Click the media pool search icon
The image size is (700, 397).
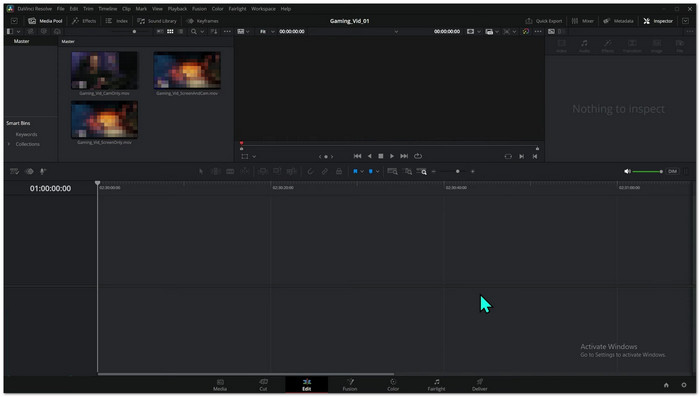[x=194, y=32]
